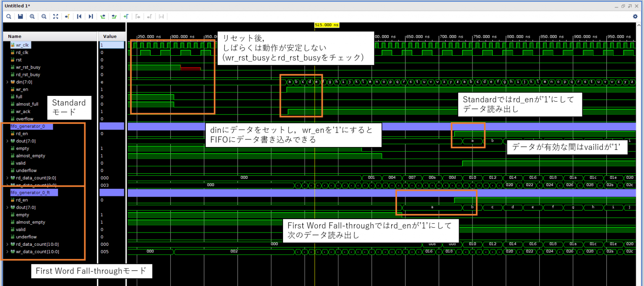Go to the previous transition
The image size is (644, 286).
click(102, 16)
